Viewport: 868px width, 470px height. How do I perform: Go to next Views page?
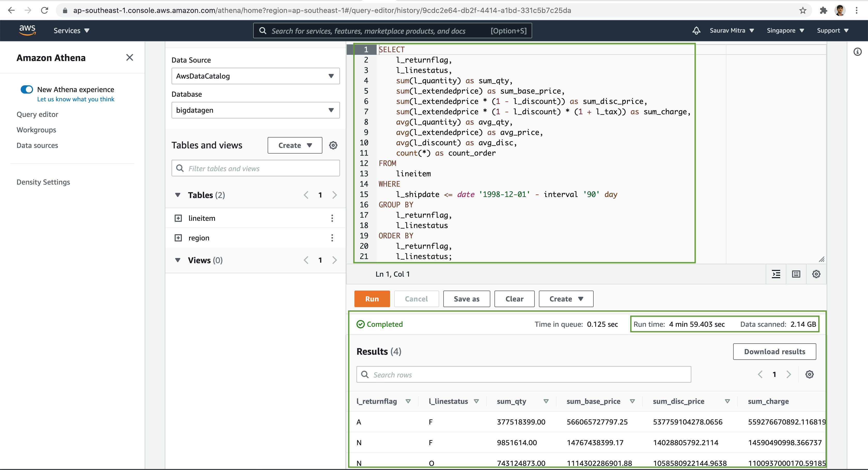tap(334, 260)
